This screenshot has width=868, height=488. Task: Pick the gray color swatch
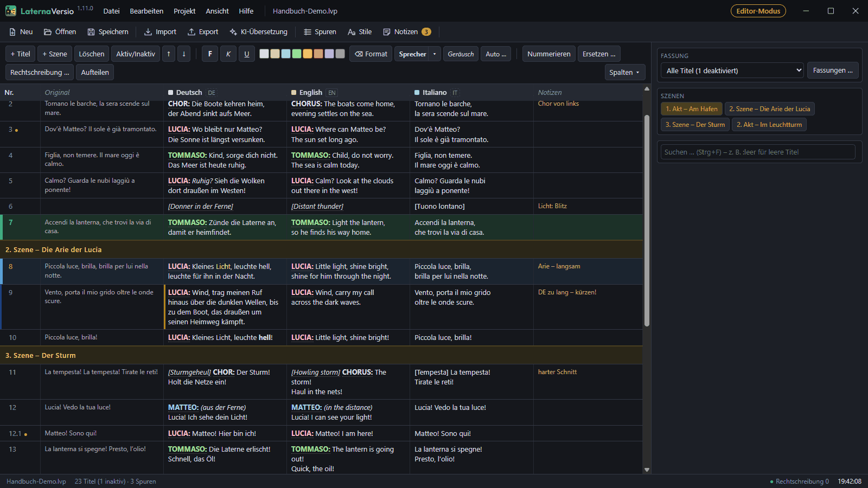[340, 54]
